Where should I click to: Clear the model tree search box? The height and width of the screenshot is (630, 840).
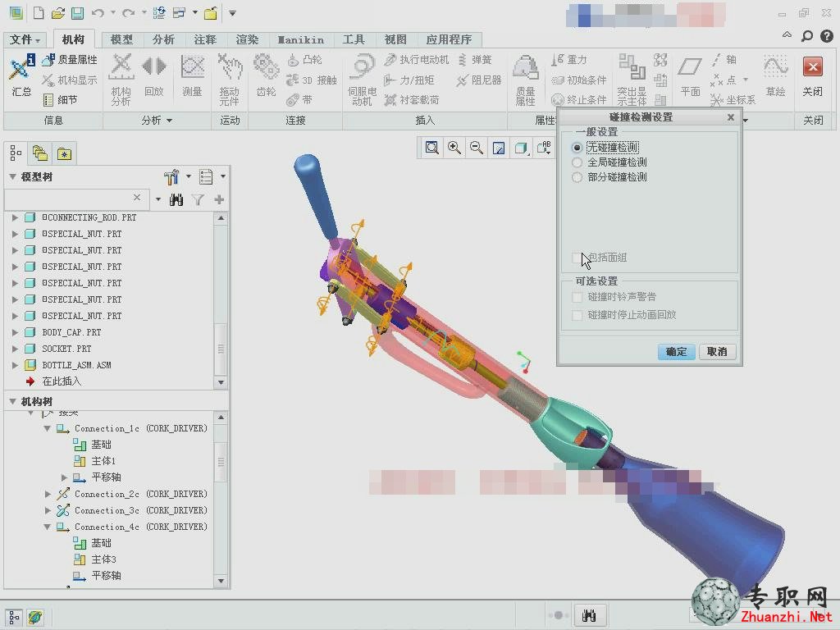[x=137, y=198]
